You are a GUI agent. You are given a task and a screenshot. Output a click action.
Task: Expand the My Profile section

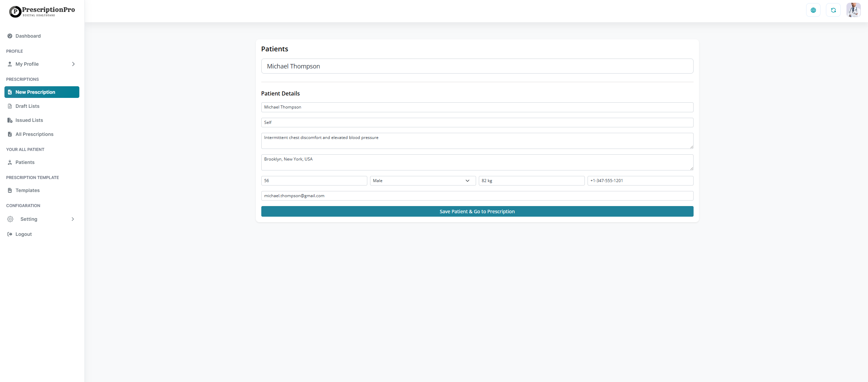point(27,64)
